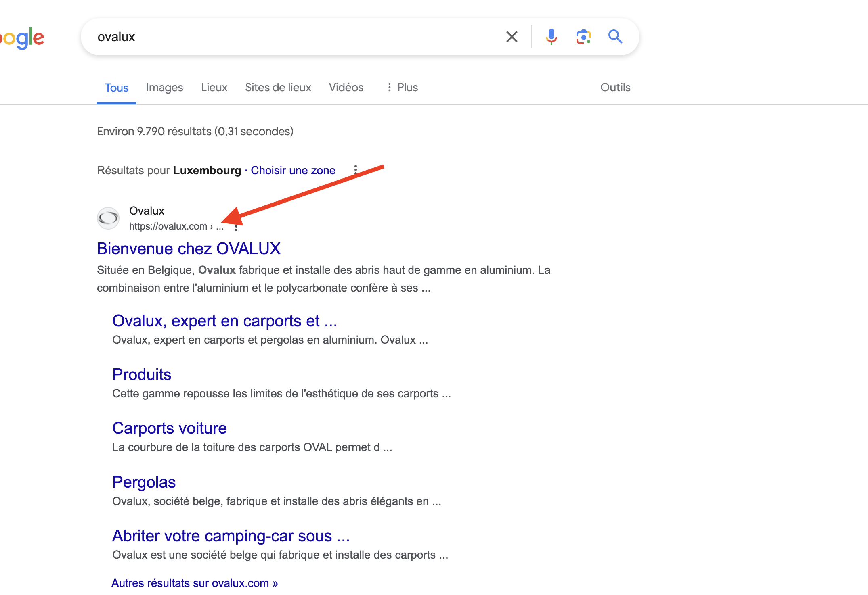The image size is (868, 595).
Task: Click the La courbure de la toiture snippet
Action: tap(252, 447)
